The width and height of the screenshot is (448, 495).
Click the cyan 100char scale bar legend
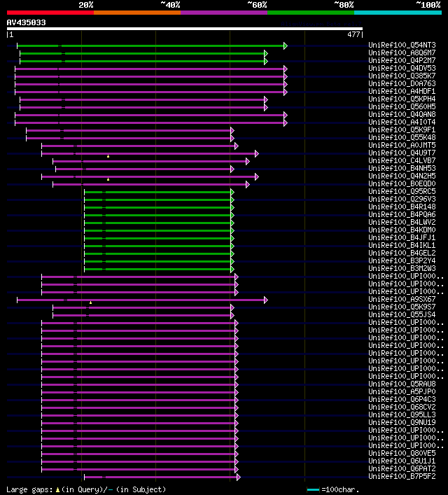point(313,489)
